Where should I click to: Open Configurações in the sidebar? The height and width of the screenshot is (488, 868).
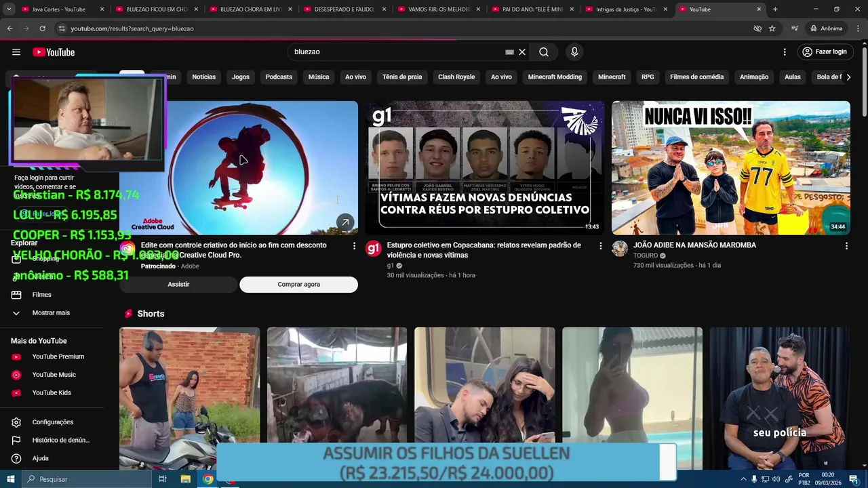pos(52,422)
